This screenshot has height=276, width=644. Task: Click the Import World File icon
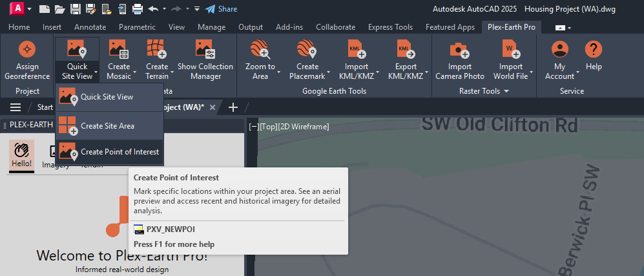click(x=511, y=49)
